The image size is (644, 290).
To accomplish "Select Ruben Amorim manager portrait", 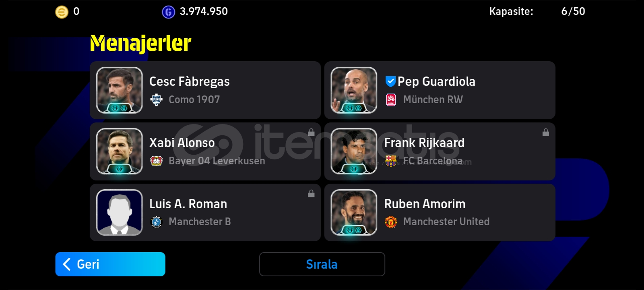I will point(354,212).
